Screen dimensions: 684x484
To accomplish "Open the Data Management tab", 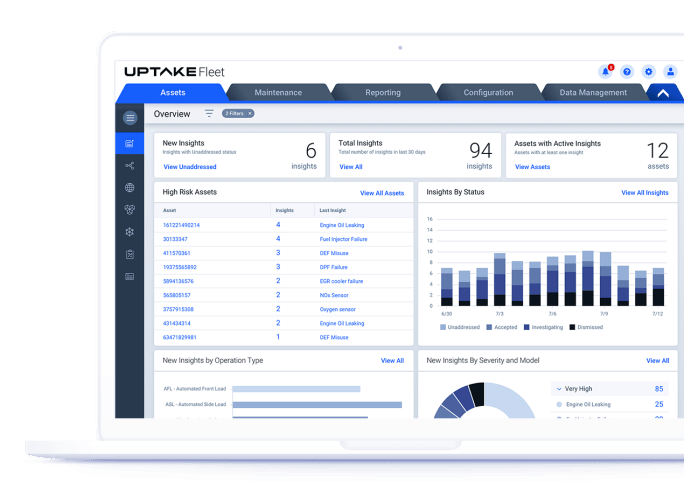I will (593, 93).
